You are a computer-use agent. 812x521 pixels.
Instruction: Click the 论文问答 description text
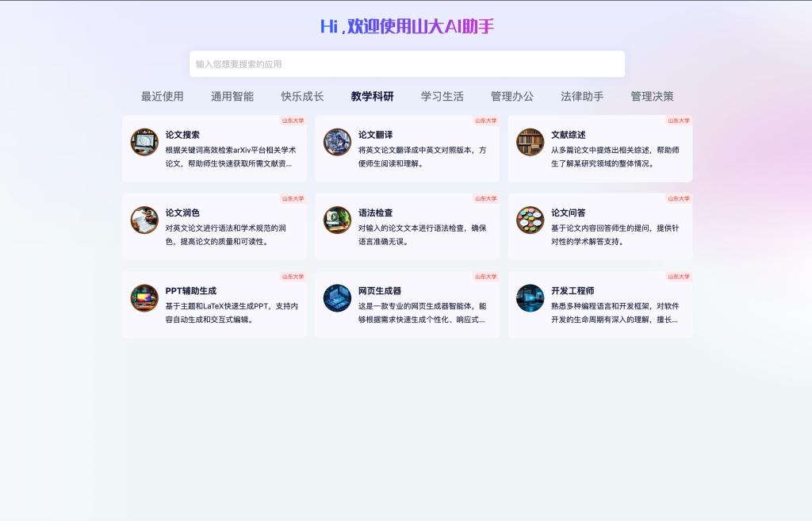click(x=615, y=235)
